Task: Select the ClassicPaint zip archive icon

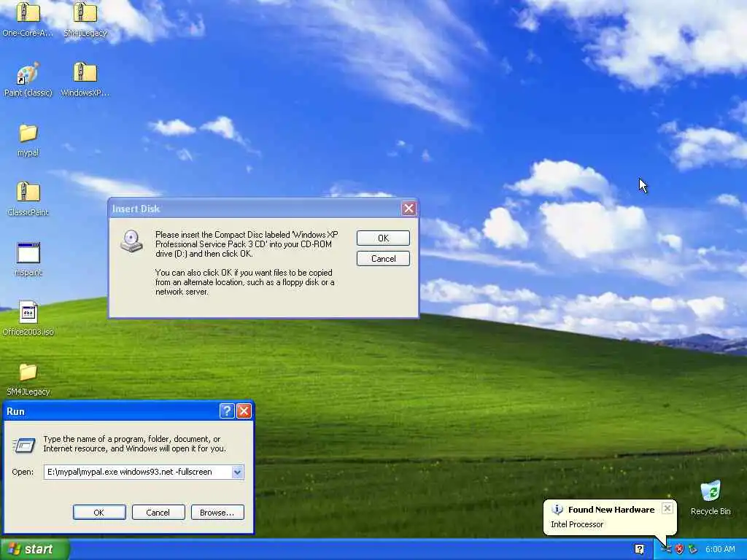Action: (x=28, y=192)
